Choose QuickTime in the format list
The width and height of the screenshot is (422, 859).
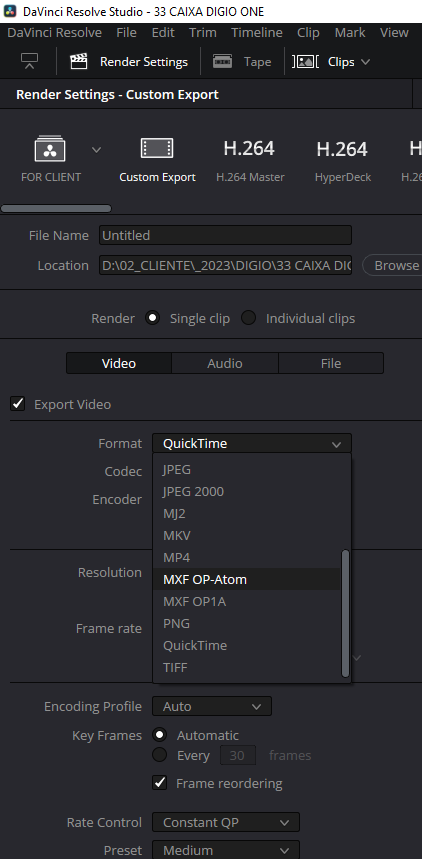point(247,645)
